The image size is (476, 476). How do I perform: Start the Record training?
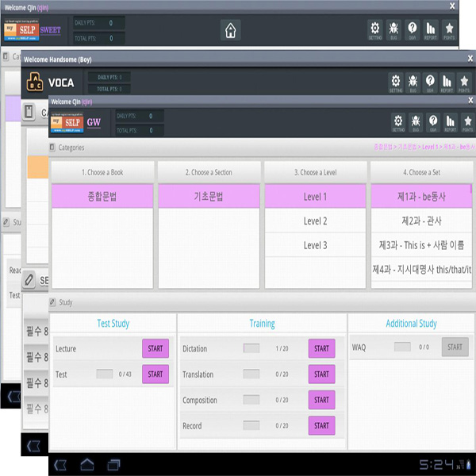click(x=321, y=426)
